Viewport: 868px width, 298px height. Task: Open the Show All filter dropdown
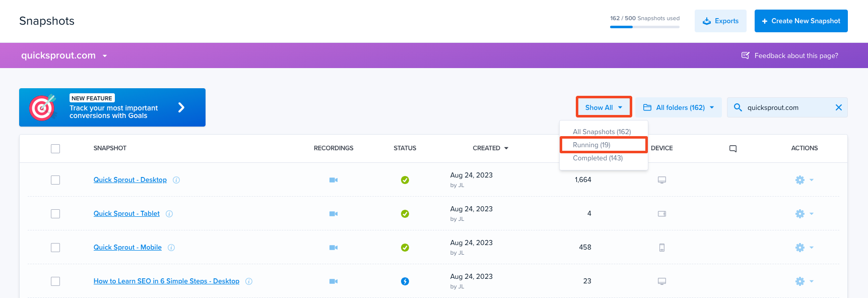point(604,107)
